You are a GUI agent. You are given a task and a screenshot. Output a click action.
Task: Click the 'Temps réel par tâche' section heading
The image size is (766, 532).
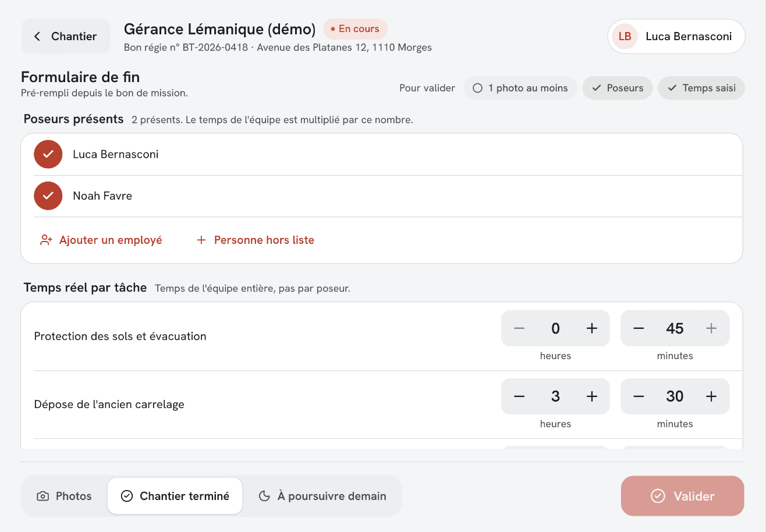click(86, 288)
